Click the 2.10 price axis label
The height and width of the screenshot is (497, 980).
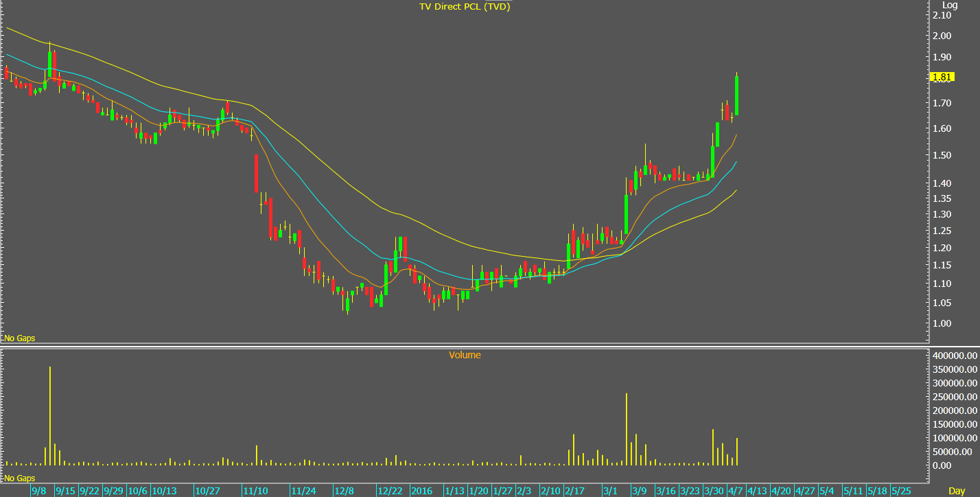942,16
